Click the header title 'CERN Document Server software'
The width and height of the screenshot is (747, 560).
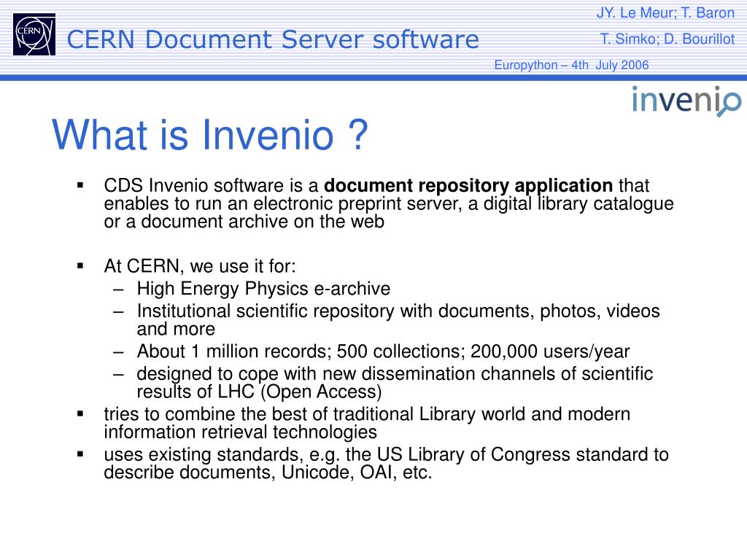[x=273, y=39]
